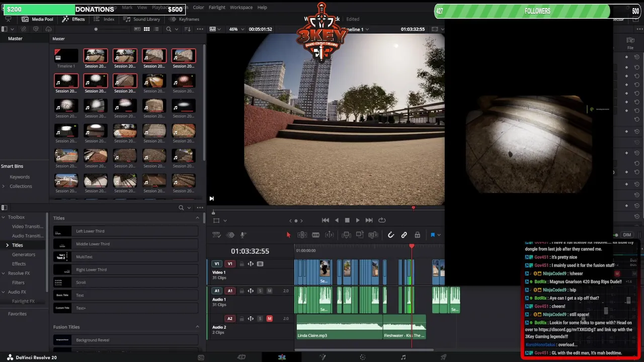
Task: Toggle Position Lock padlock icon
Action: [417, 235]
